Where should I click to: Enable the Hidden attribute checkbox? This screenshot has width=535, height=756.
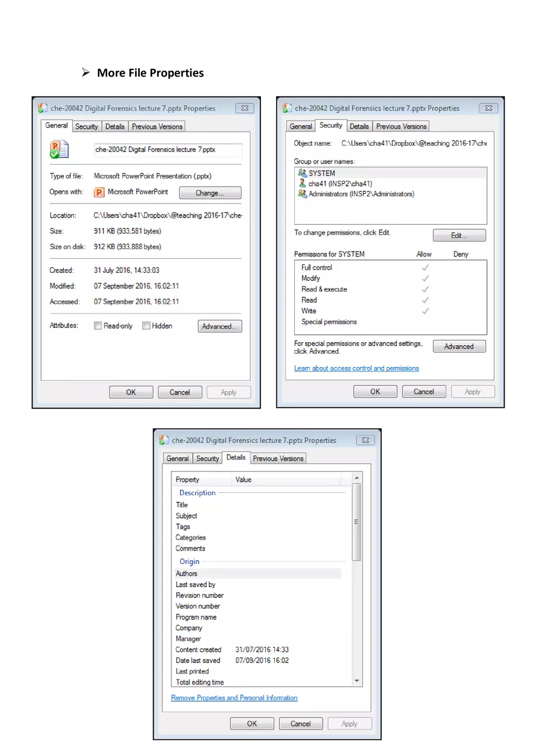click(x=145, y=325)
